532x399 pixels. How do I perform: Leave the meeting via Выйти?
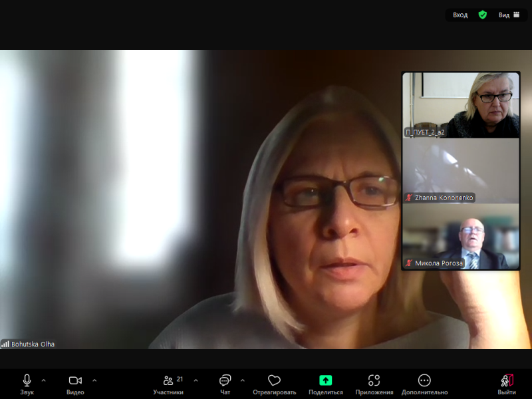(x=507, y=380)
